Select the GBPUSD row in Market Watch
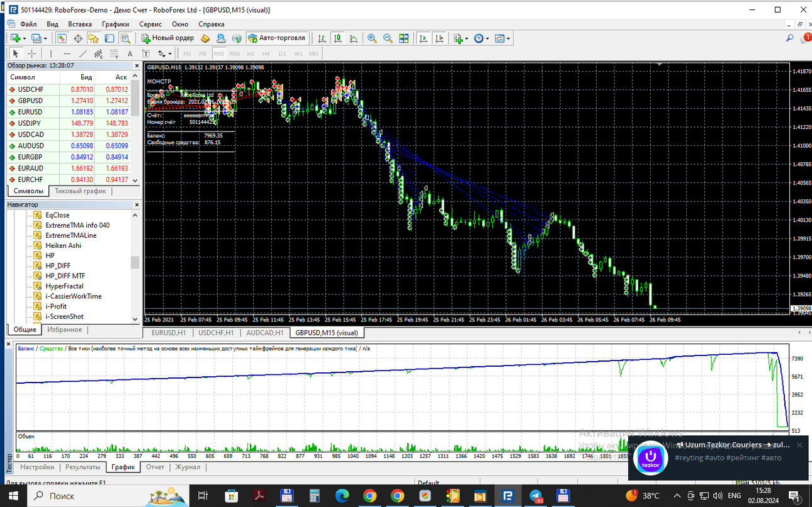812x507 pixels. click(68, 101)
